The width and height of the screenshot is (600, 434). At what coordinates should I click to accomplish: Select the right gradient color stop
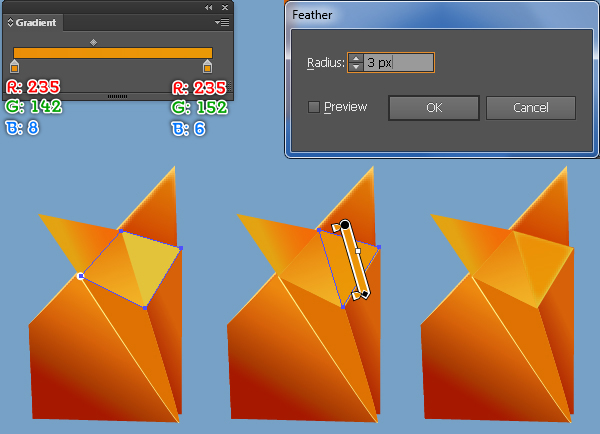coord(207,66)
